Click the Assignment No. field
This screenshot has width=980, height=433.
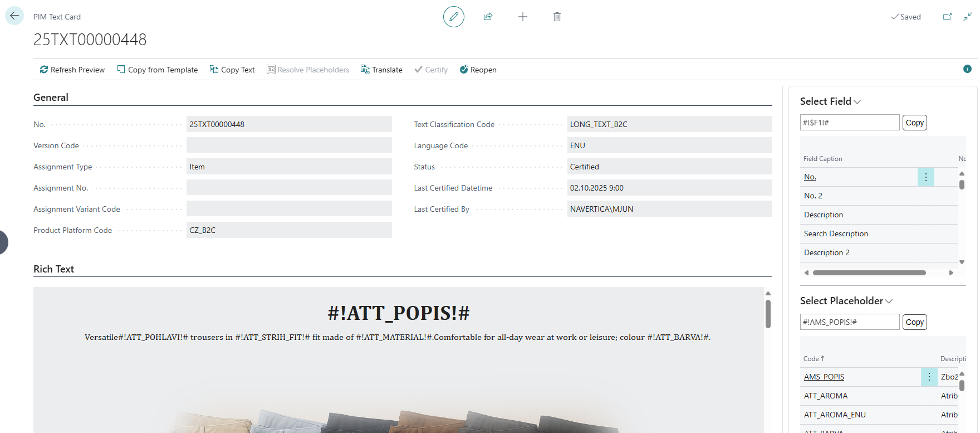pos(289,188)
